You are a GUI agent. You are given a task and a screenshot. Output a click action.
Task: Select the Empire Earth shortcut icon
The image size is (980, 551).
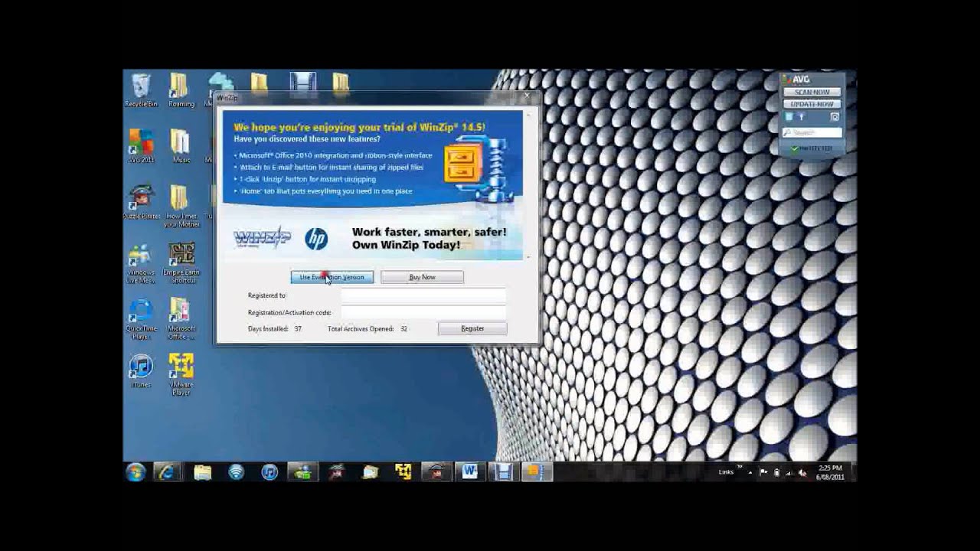coord(181,264)
